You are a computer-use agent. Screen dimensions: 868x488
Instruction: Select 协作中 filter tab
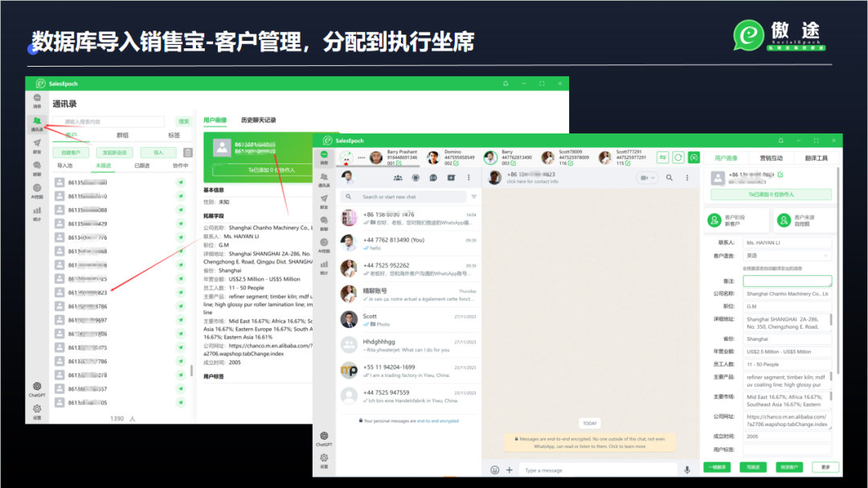tap(181, 166)
